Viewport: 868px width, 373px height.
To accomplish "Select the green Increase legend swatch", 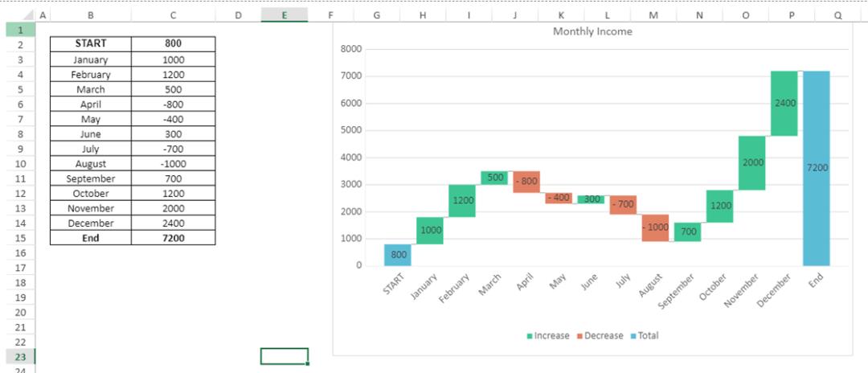I will [x=530, y=336].
